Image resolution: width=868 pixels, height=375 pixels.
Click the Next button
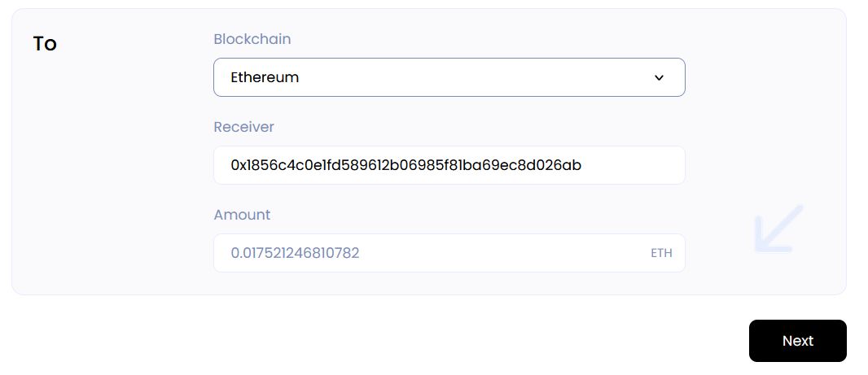[x=797, y=341]
